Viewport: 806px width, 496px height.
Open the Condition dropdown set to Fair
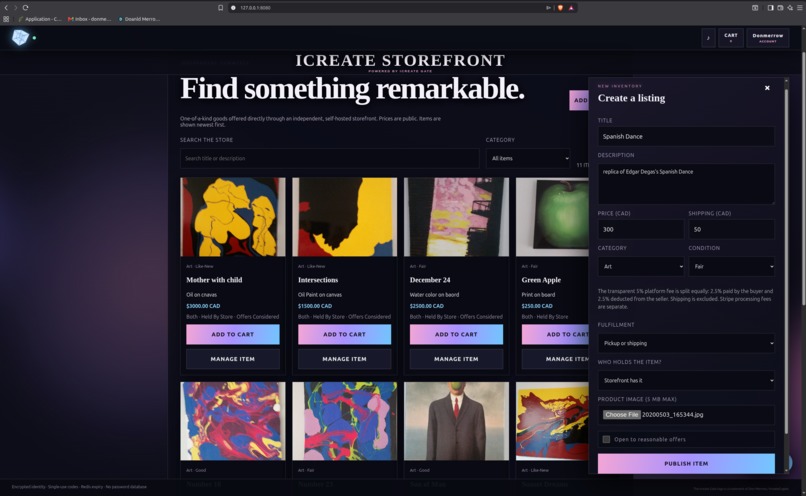pos(731,266)
